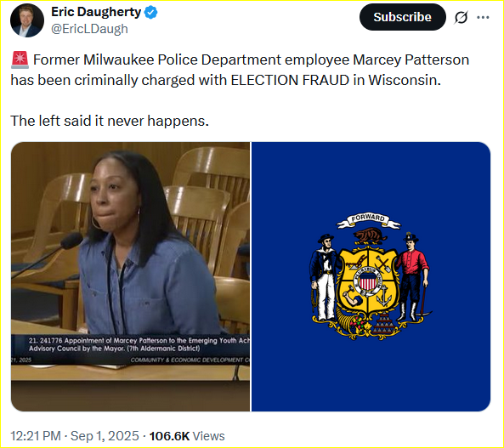The width and height of the screenshot is (504, 448).
Task: Click the badger atop the coat of arms
Action: point(370,235)
